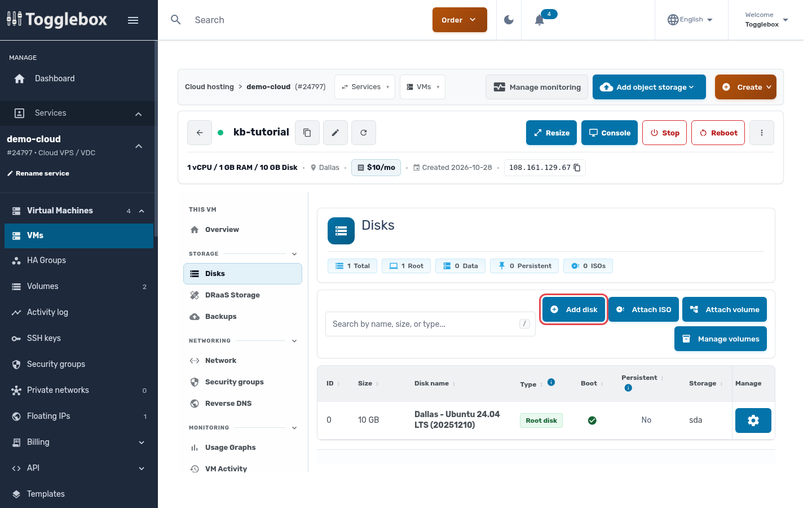Screen dimensions: 812x508
Task: Open Add object storage dropdown
Action: point(649,87)
